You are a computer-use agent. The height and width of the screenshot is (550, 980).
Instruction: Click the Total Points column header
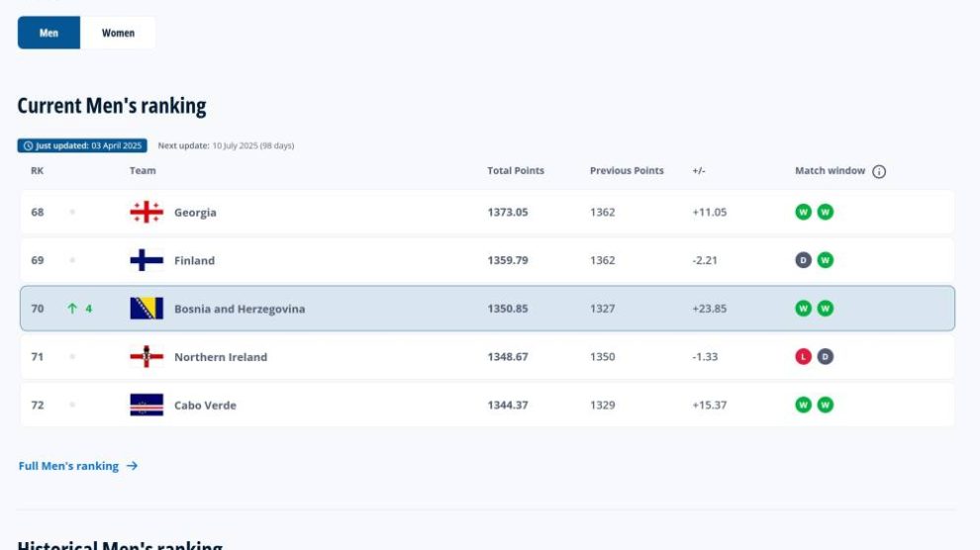pos(515,171)
